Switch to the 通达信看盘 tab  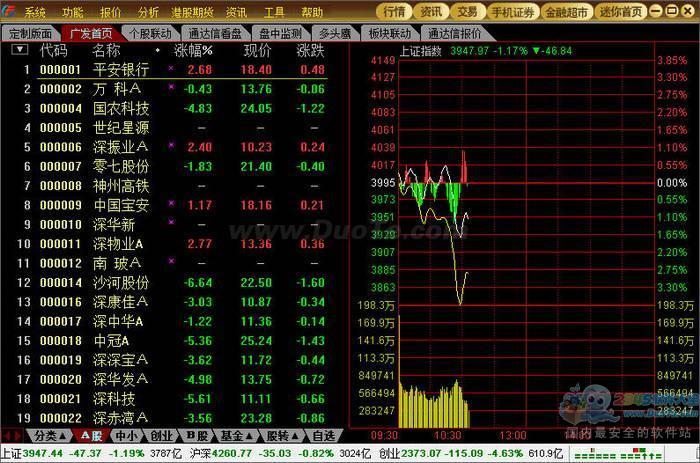pos(215,33)
